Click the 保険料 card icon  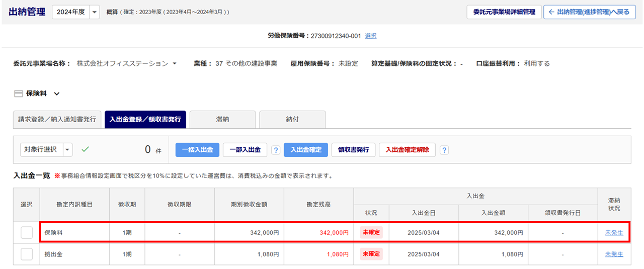point(18,94)
